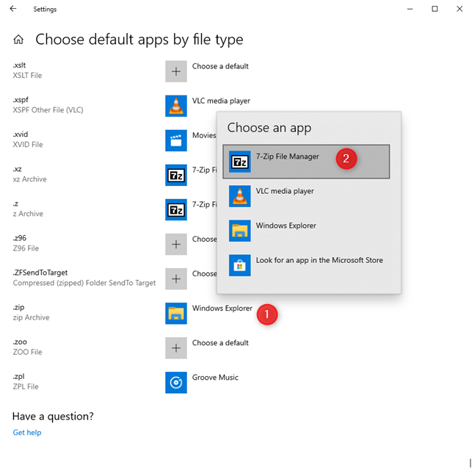Click 'ZOO File' description text
The height and width of the screenshot is (476, 472).
click(27, 352)
